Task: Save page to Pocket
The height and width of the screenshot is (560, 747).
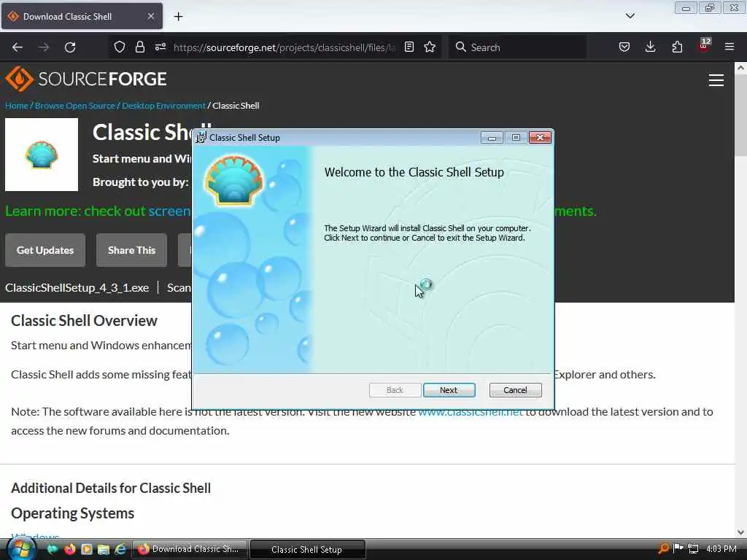Action: (624, 47)
